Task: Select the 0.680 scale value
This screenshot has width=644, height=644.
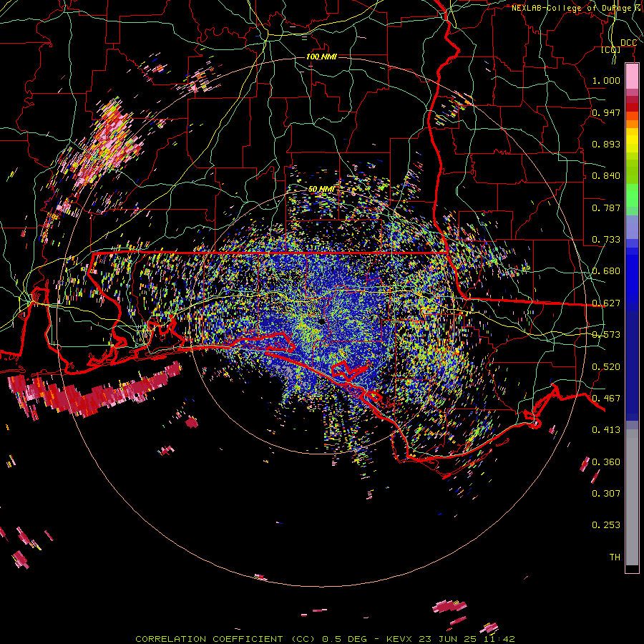Action: tap(606, 271)
